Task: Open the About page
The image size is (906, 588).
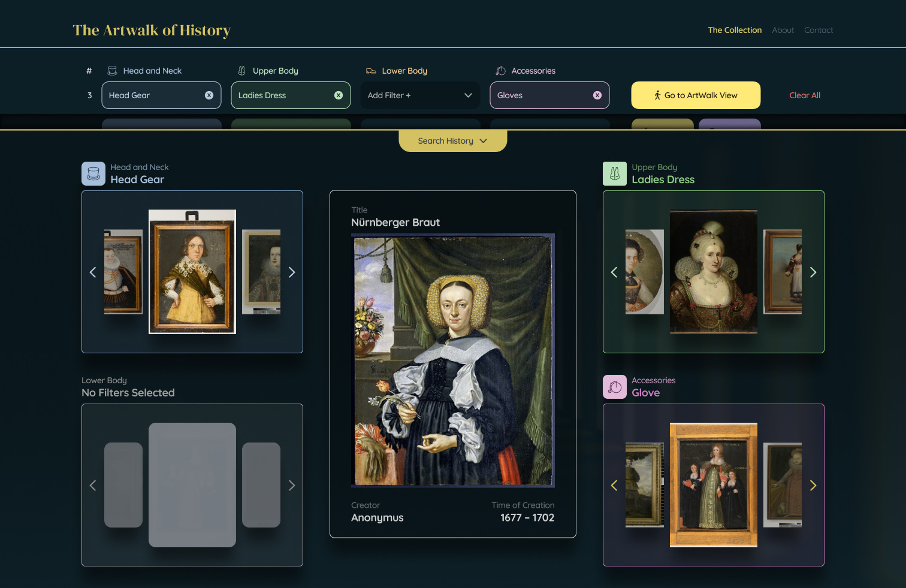Action: pos(783,30)
